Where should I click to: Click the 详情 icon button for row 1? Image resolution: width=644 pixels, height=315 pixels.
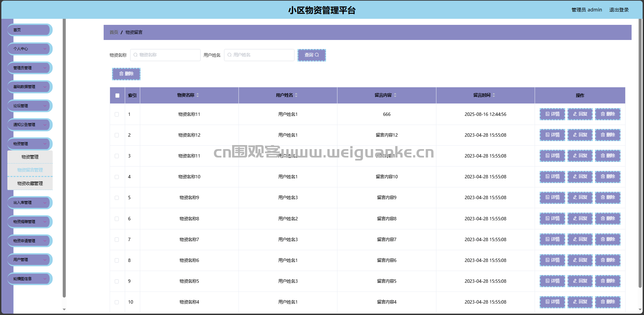coord(552,114)
